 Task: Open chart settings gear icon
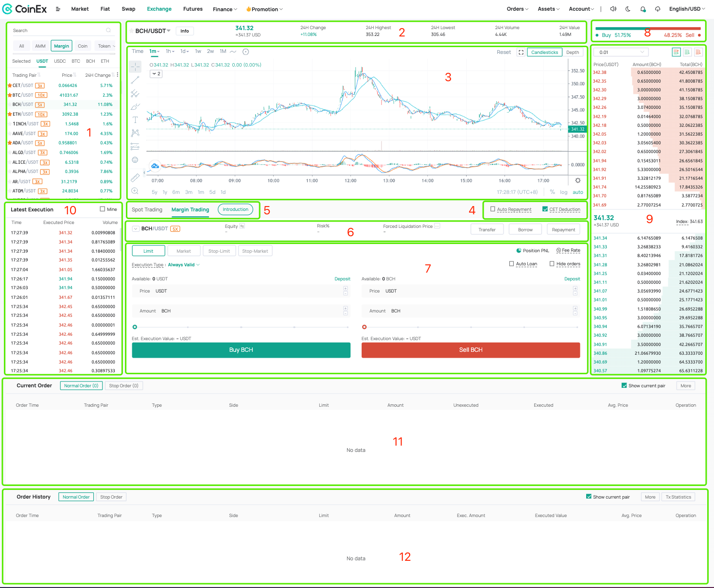[578, 180]
